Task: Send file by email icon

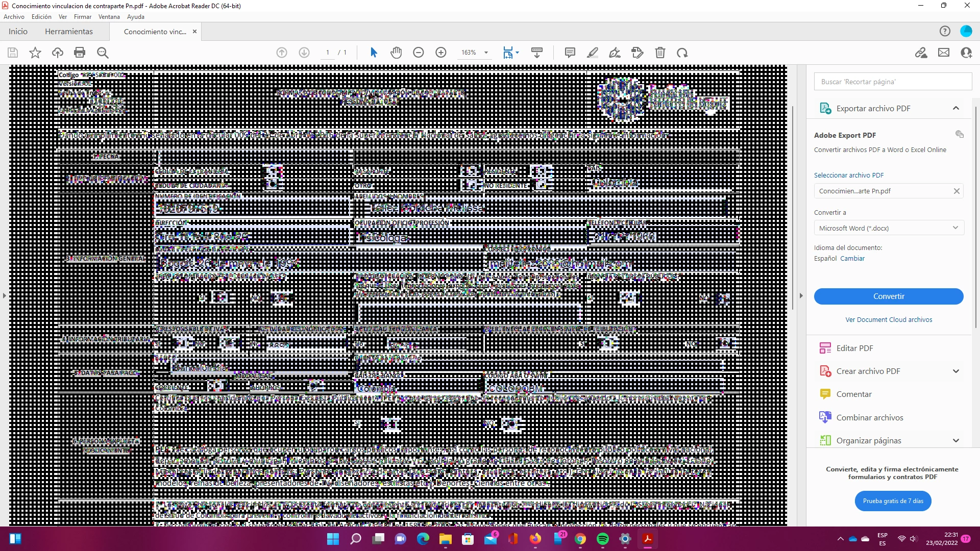Action: tap(944, 53)
